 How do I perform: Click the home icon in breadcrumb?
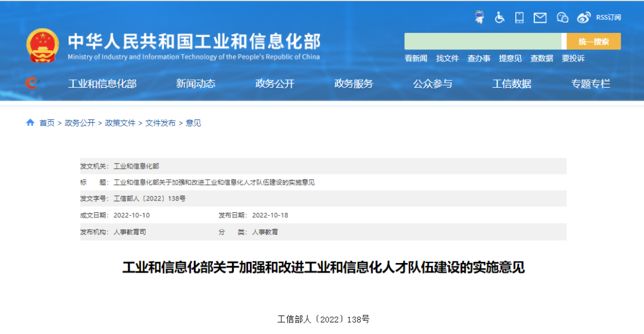point(30,123)
